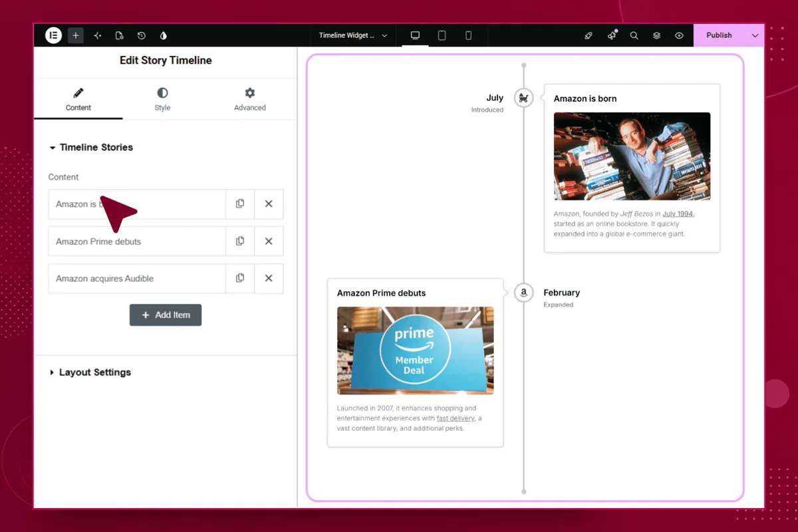Image resolution: width=798 pixels, height=532 pixels.
Task: Duplicate the Amazon Prime debuts item
Action: [240, 241]
